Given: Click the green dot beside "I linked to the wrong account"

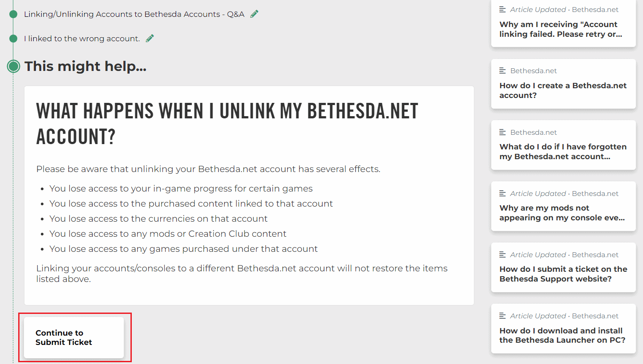Looking at the screenshot, I should pyautogui.click(x=13, y=38).
